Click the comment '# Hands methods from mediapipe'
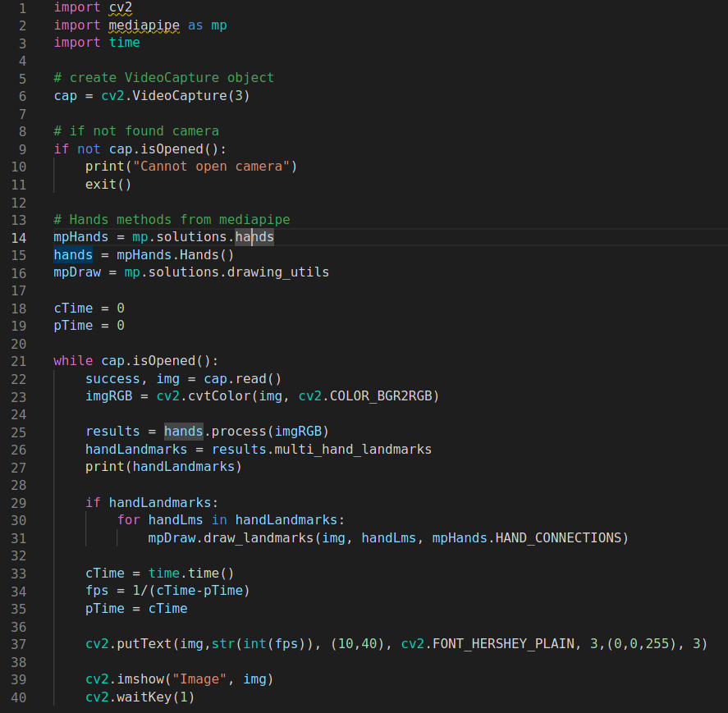 172,220
